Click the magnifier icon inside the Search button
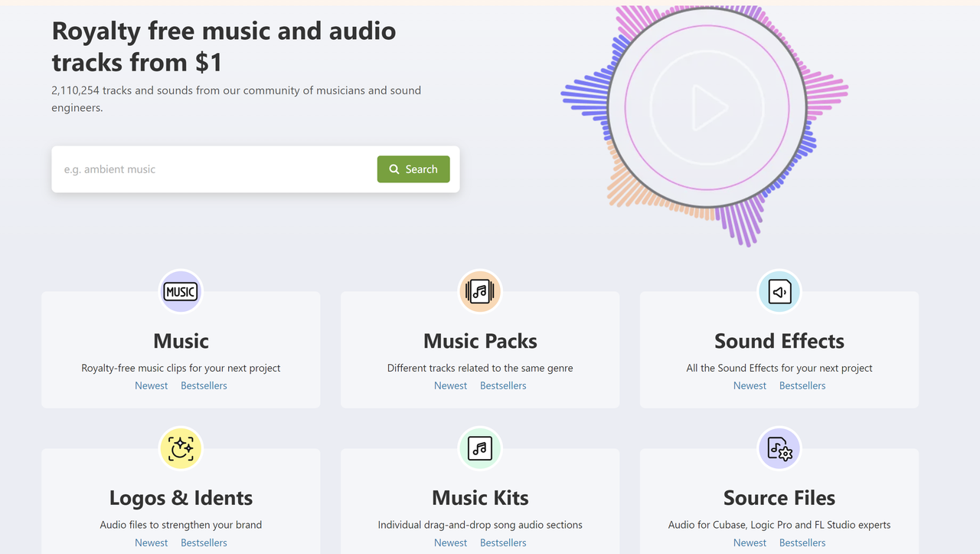The image size is (980, 554). point(394,169)
